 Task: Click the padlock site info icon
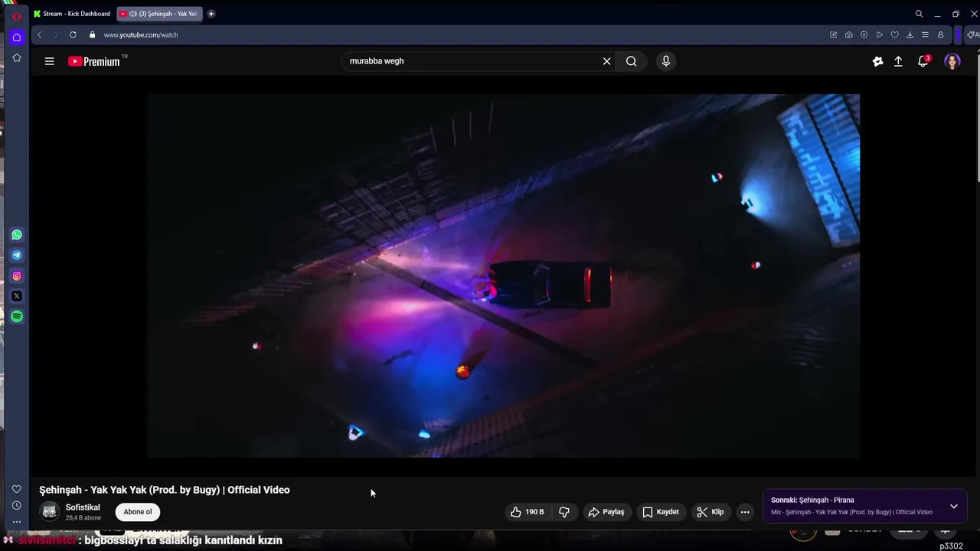coord(92,34)
